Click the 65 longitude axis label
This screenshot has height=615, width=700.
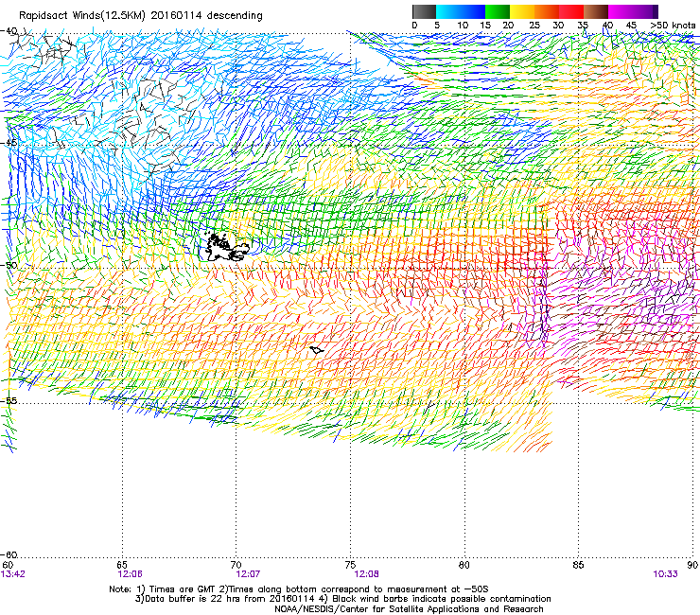(x=122, y=566)
